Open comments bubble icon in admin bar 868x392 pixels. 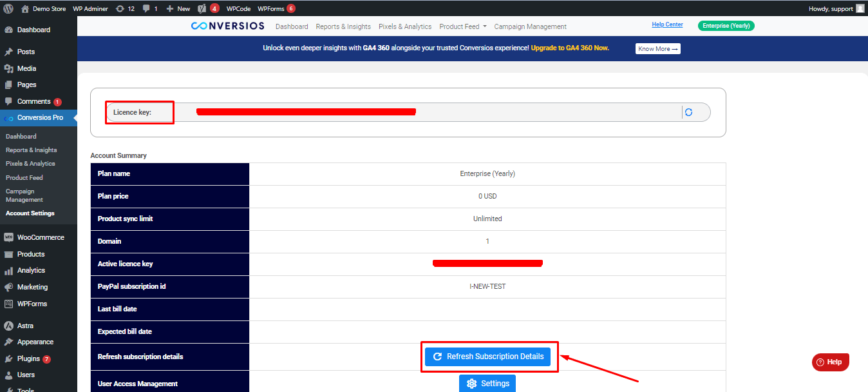click(x=147, y=8)
